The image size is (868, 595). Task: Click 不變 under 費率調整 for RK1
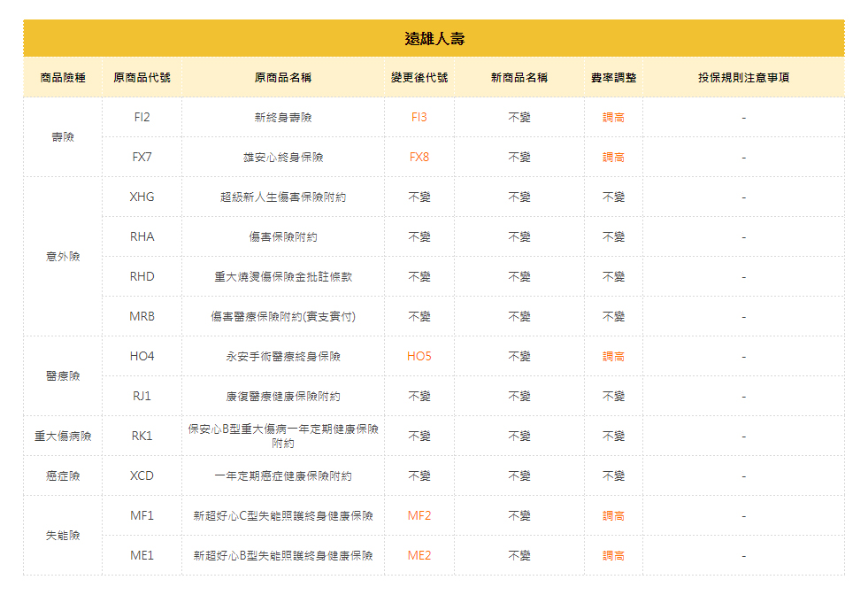pos(613,436)
